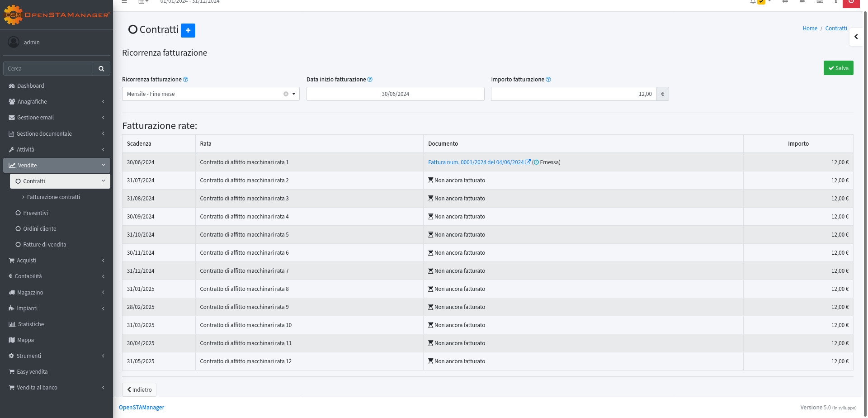Click the printer icon in top bar
This screenshot has width=868, height=418.
point(785,2)
